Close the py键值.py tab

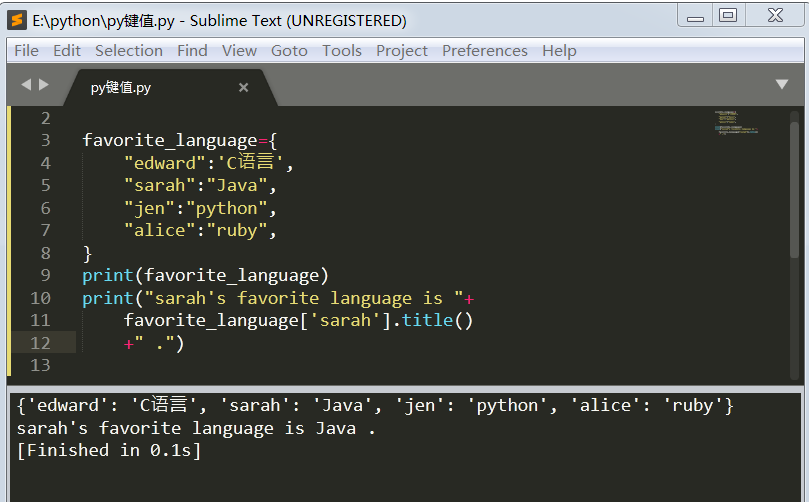(x=244, y=88)
